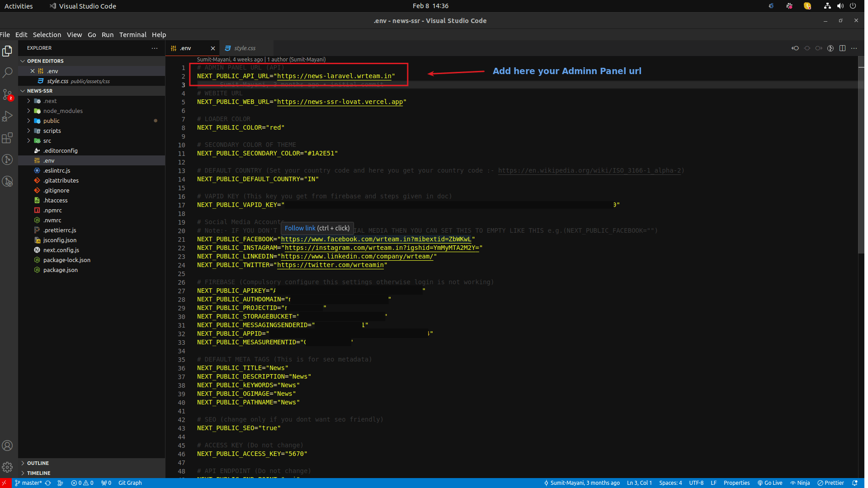Open Source Control view with badge
The height and width of the screenshot is (488, 868).
click(7, 94)
